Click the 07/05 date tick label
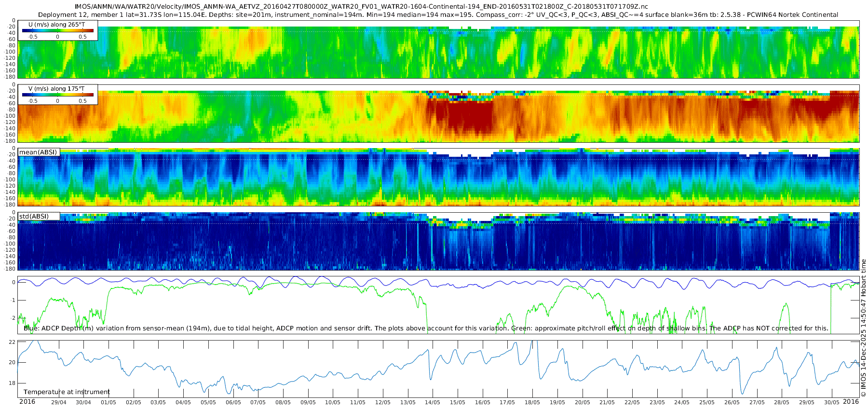 click(x=258, y=403)
